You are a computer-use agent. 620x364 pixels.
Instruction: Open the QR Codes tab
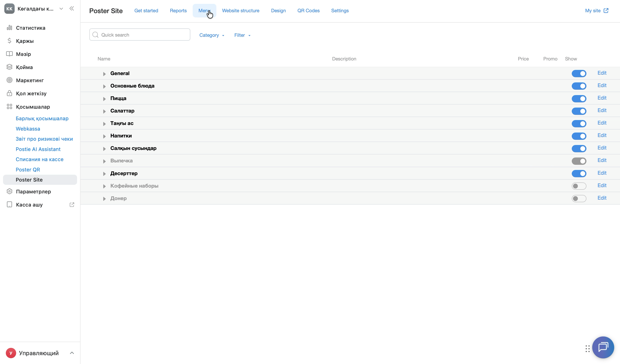coord(308,11)
